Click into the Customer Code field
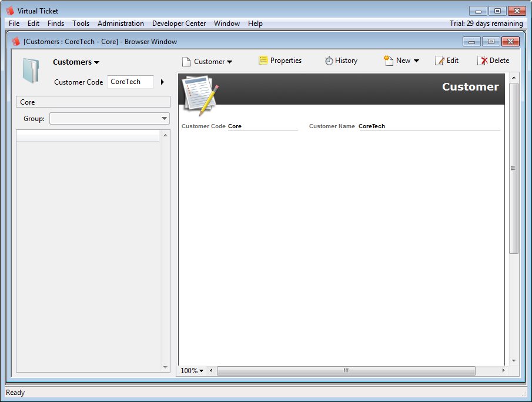 pyautogui.click(x=131, y=82)
